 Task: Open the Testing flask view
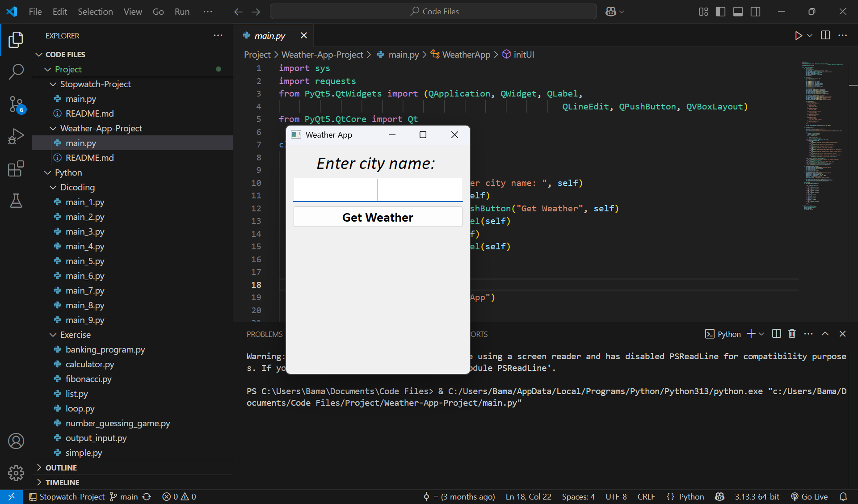point(16,201)
